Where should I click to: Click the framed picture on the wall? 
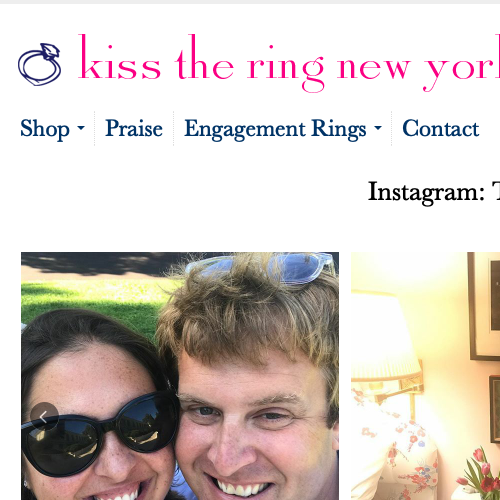[484, 306]
